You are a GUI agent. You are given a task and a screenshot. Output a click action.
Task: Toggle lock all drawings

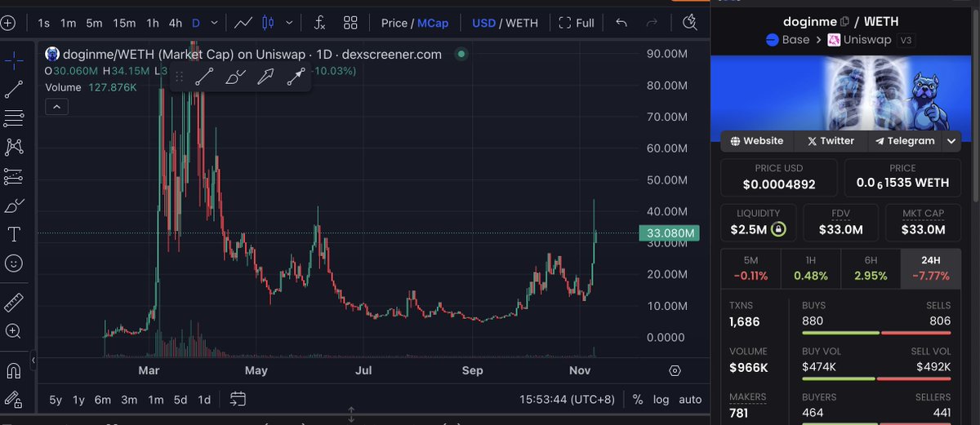(14, 400)
